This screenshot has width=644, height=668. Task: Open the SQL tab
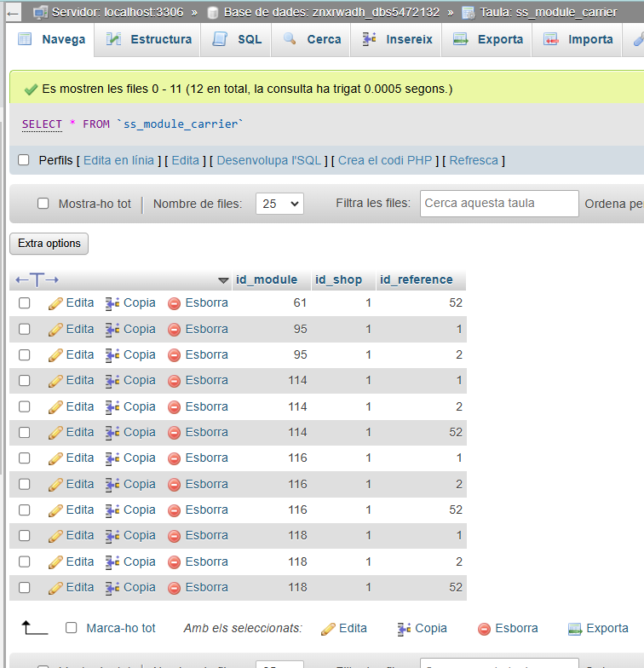pyautogui.click(x=237, y=39)
